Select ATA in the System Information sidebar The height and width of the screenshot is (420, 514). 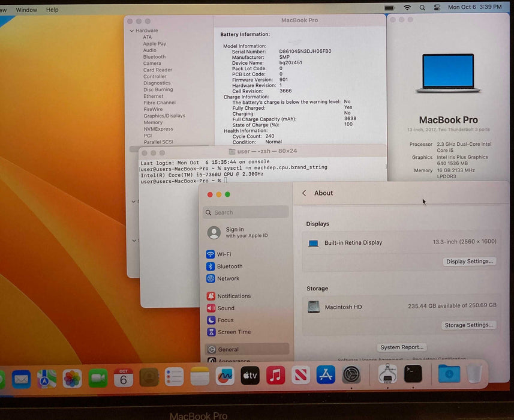click(147, 37)
